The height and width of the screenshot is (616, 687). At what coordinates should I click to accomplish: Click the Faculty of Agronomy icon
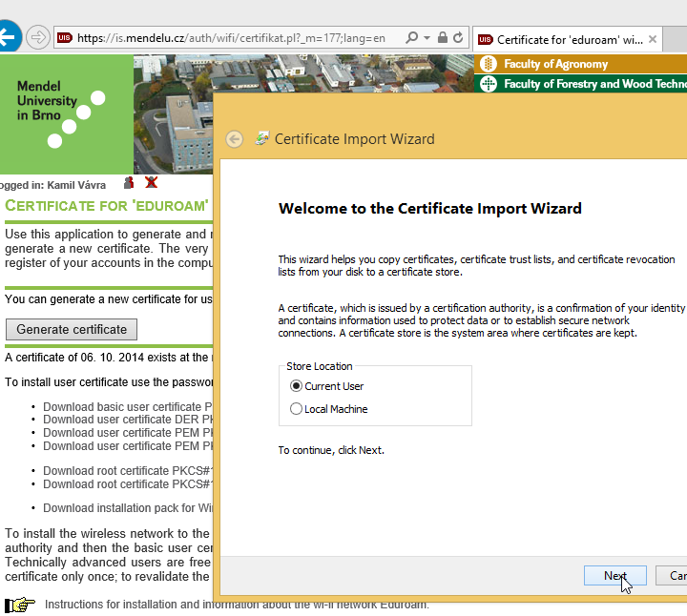(489, 64)
